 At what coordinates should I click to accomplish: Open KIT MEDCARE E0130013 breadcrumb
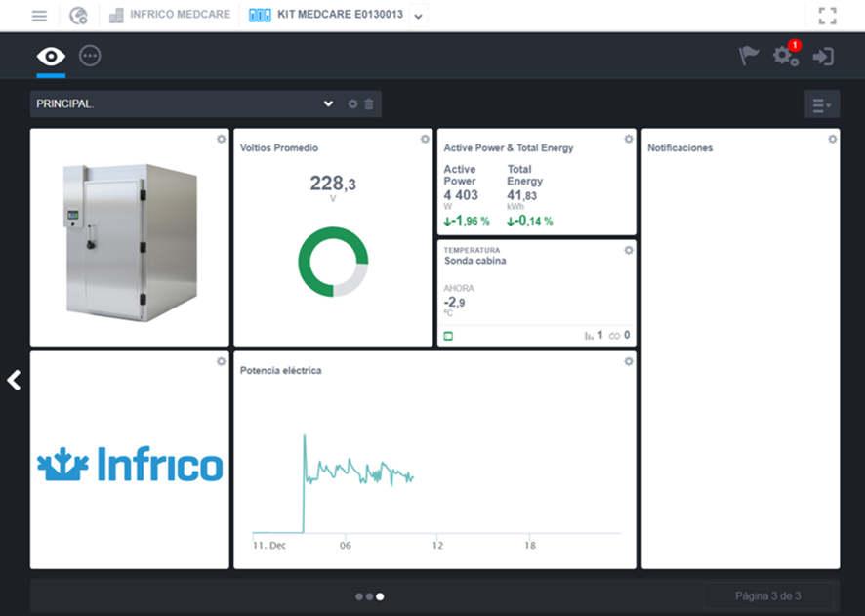click(340, 15)
